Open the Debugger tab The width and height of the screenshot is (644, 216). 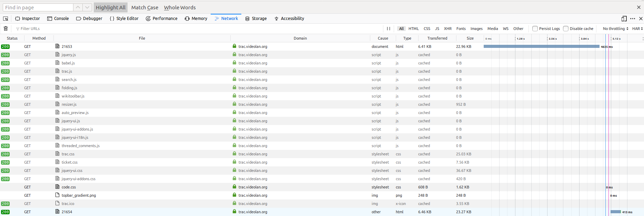coord(89,19)
